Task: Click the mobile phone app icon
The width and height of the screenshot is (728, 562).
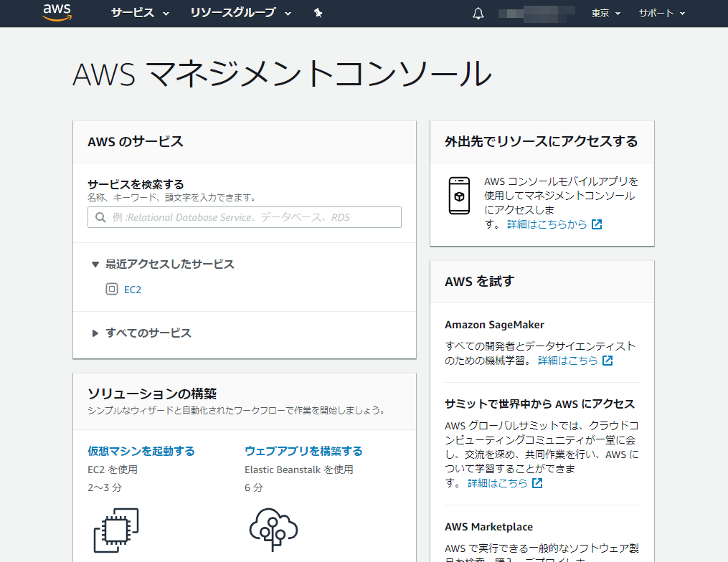Action: (x=459, y=196)
